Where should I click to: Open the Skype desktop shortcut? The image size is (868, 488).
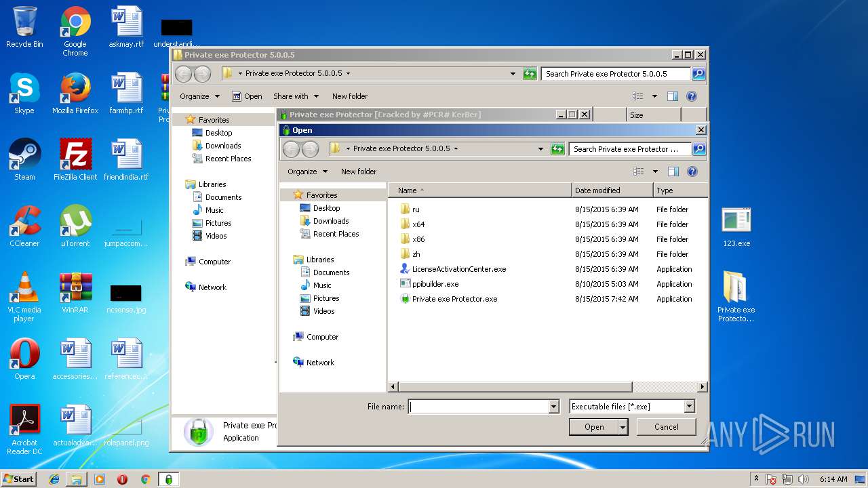(x=24, y=94)
